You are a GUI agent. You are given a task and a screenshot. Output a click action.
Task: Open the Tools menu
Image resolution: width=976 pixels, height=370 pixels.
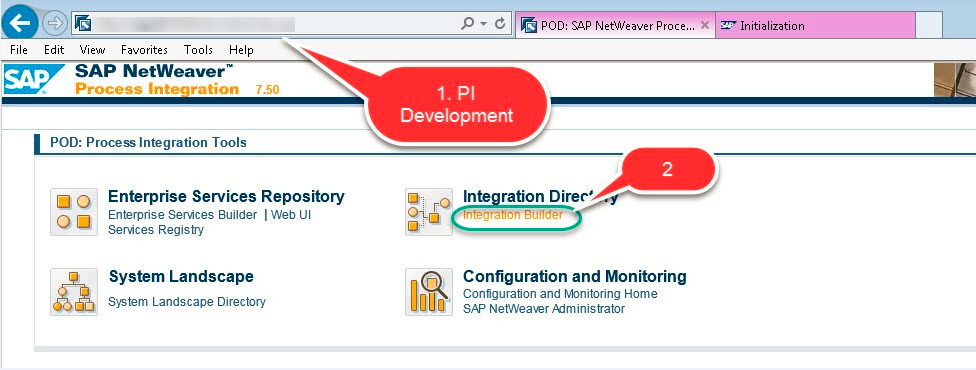point(198,50)
